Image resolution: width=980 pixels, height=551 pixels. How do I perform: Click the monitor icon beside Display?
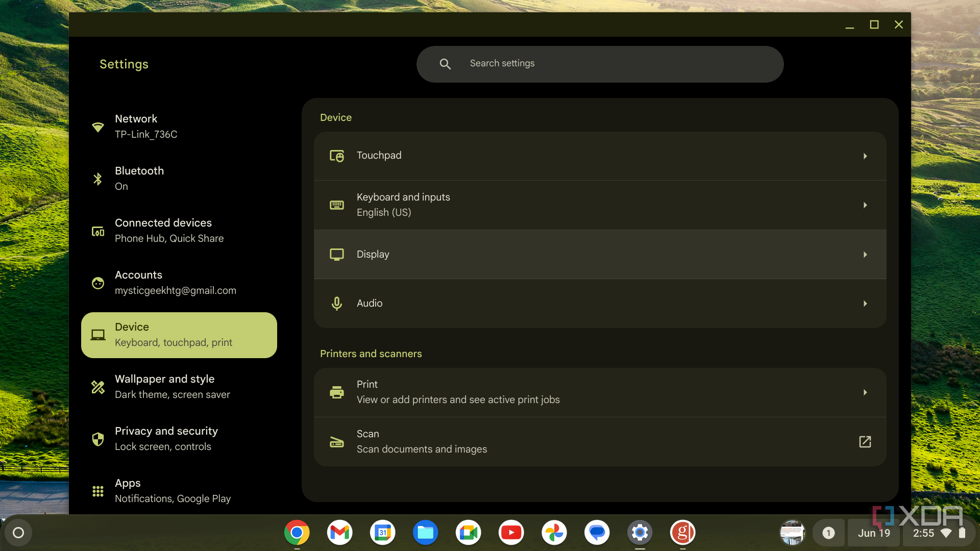tap(337, 255)
